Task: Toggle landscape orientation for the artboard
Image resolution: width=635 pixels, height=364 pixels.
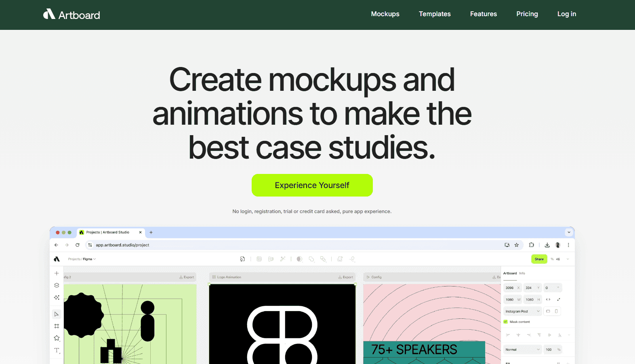Action: (548, 311)
